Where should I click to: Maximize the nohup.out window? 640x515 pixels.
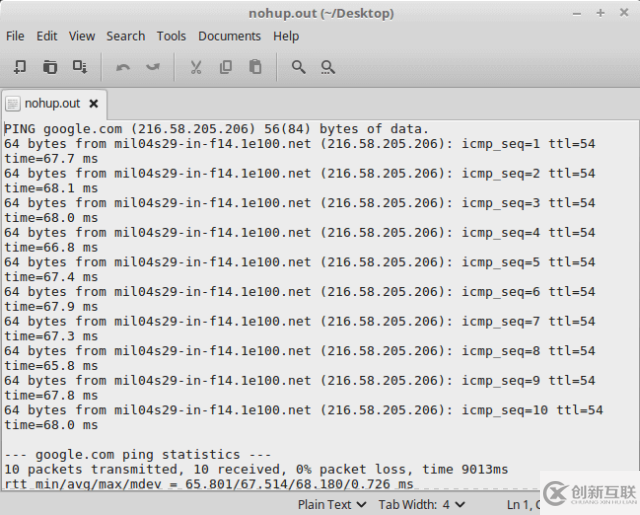(x=600, y=13)
